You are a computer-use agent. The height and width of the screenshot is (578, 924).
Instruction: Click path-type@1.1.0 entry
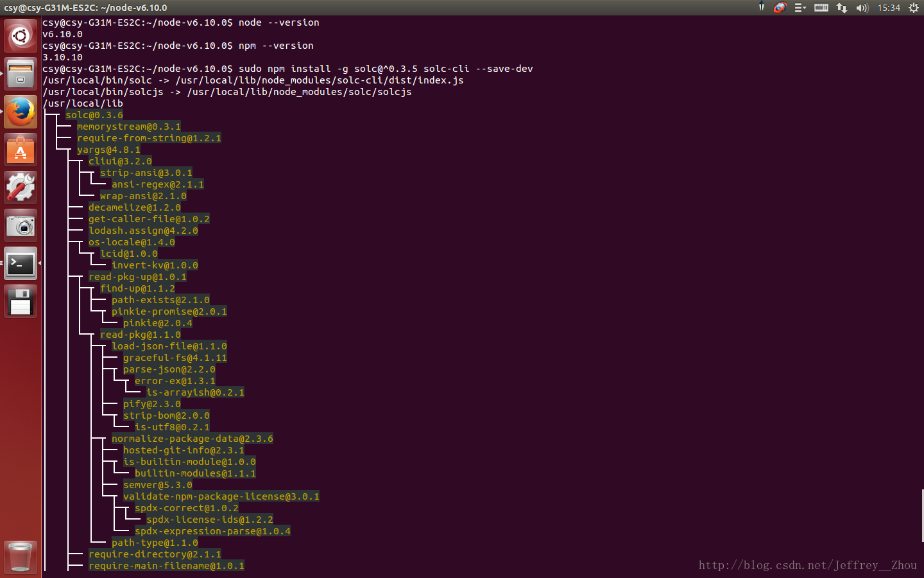pyautogui.click(x=155, y=543)
